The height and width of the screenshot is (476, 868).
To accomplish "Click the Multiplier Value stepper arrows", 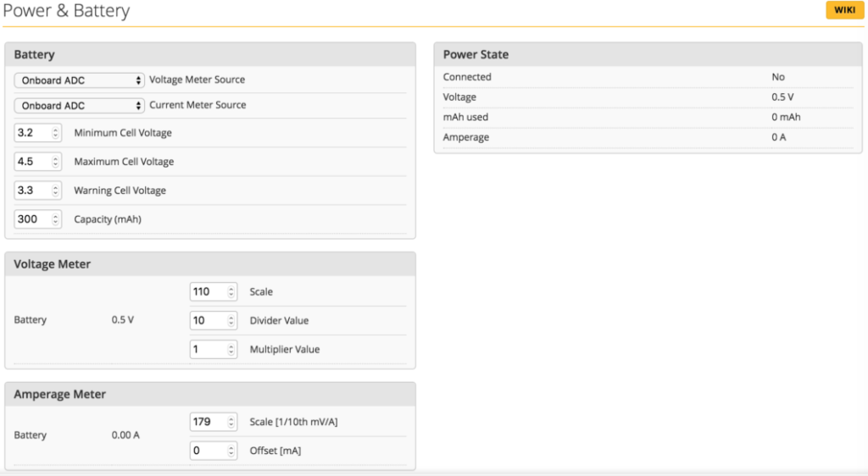I will tap(231, 350).
